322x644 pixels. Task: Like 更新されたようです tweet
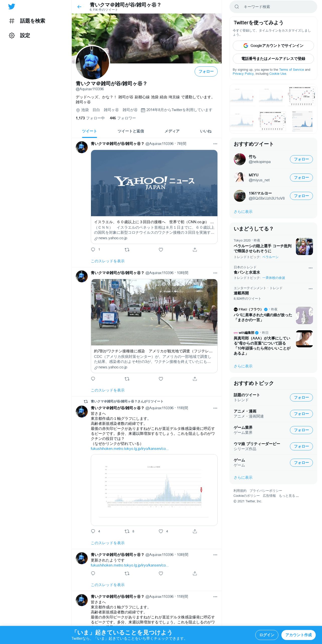(161, 573)
